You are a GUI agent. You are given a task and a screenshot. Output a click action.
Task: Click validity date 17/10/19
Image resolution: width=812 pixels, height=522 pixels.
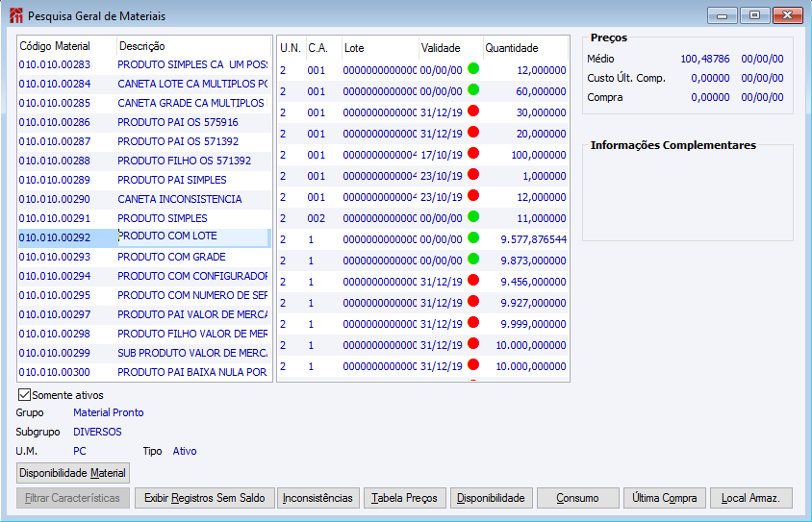pyautogui.click(x=442, y=155)
